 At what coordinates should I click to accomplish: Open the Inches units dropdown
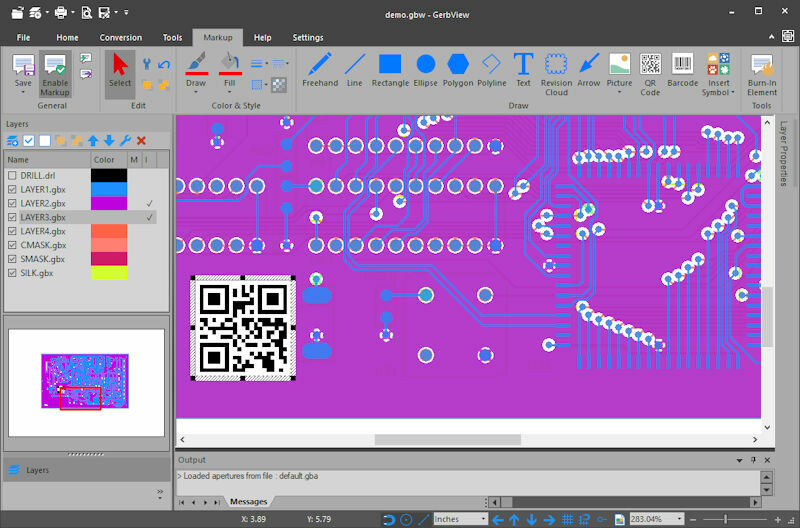(483, 519)
